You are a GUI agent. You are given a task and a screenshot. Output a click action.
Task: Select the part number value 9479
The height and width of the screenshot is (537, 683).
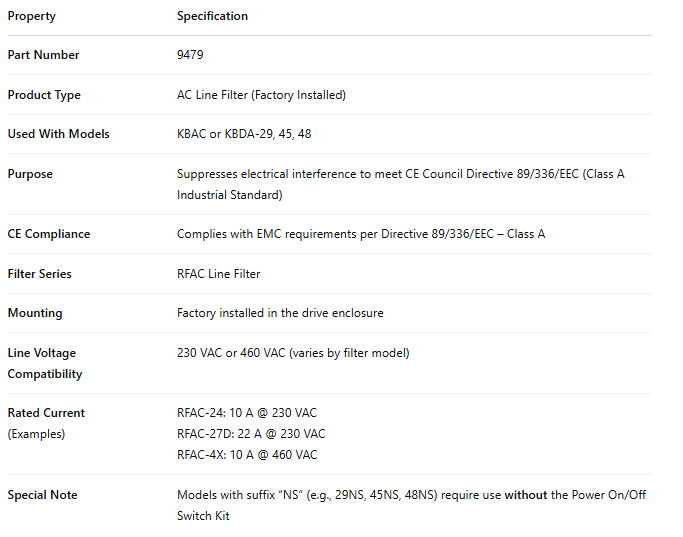190,55
